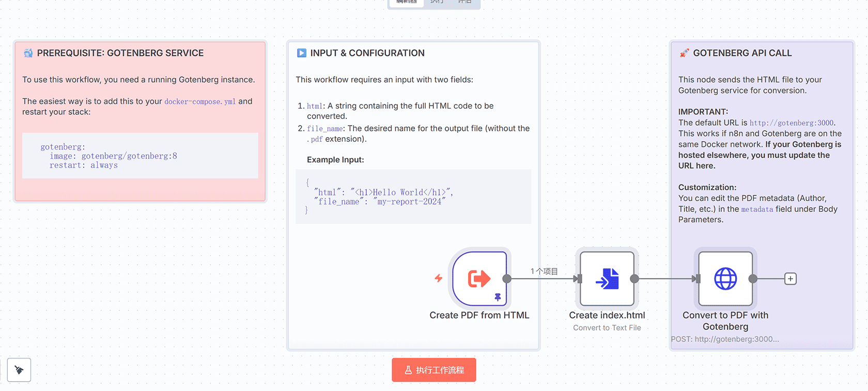This screenshot has height=391, width=868.
Task: Click the output handle of Create index.html node
Action: click(634, 279)
